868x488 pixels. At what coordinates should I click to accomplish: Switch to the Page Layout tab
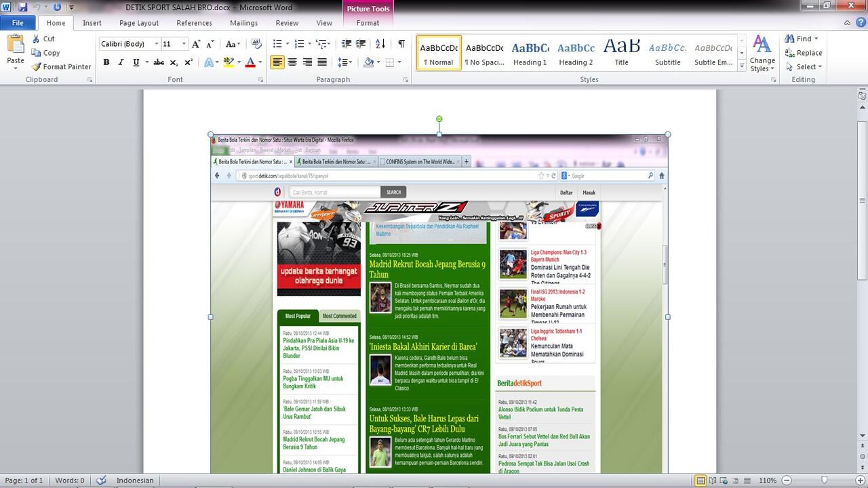(139, 23)
